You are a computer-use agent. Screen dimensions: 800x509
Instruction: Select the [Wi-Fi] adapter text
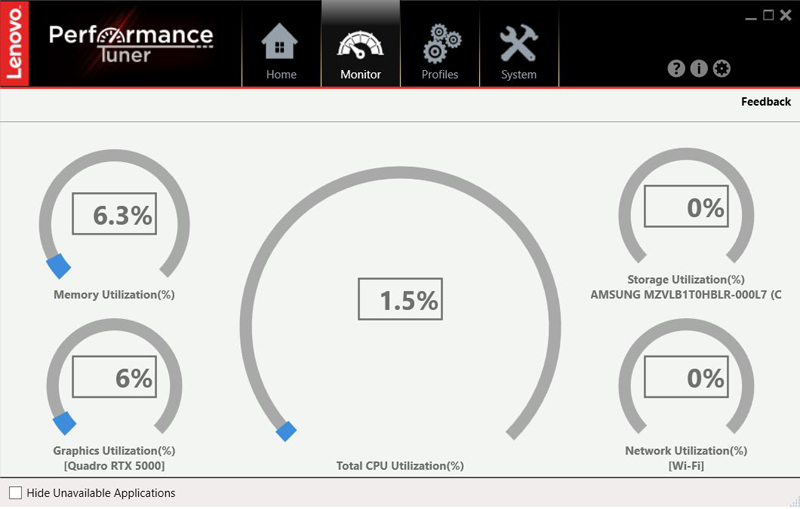click(686, 466)
